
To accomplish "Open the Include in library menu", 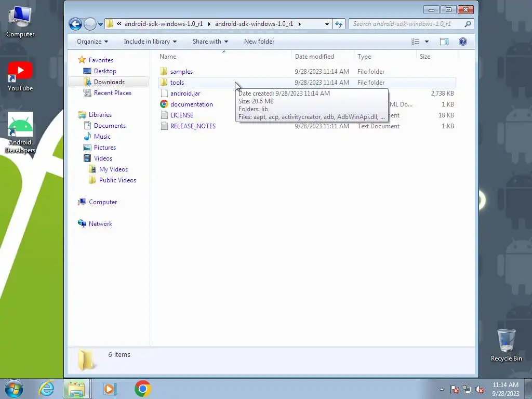I will [150, 42].
